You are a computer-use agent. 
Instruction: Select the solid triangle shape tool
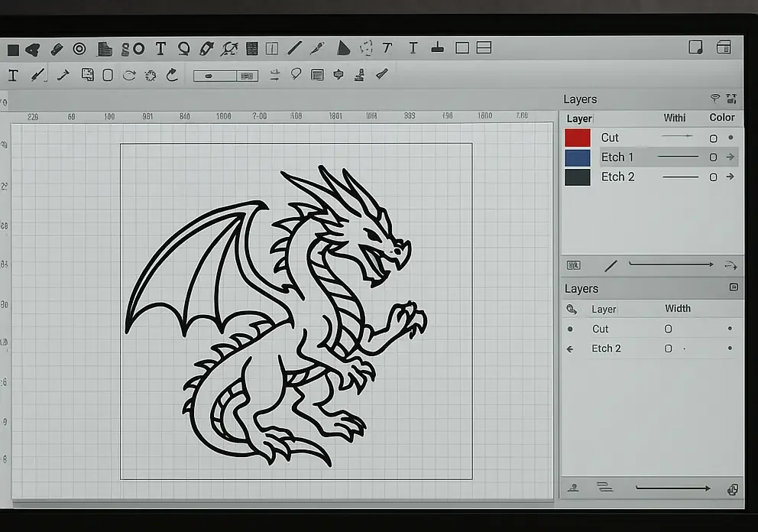coord(343,48)
